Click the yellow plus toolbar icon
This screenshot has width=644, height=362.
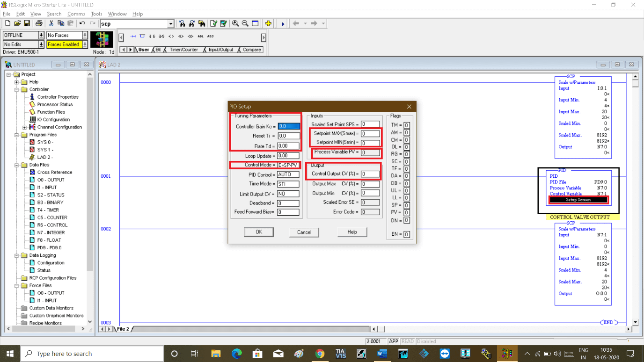[x=268, y=23]
